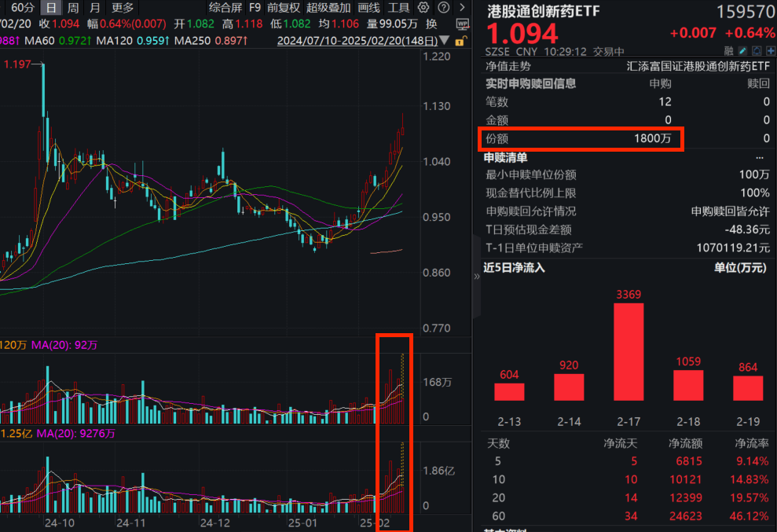Click the help question-mark icon
The width and height of the screenshot is (777, 532).
coord(444,8)
